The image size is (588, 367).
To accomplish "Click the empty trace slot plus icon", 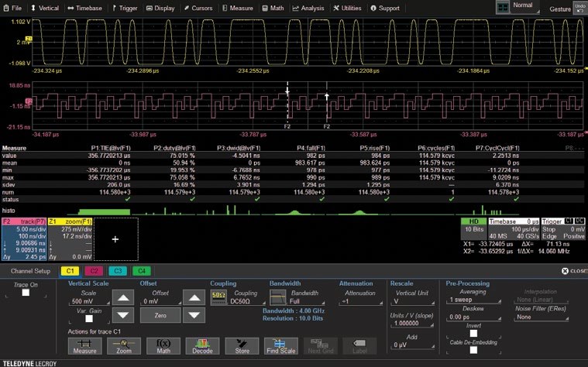I will pos(115,239).
